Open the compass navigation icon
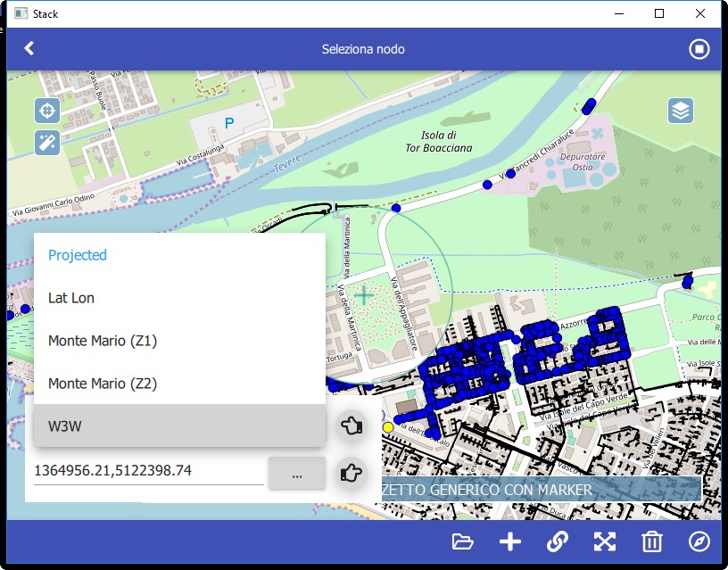 coord(699,541)
